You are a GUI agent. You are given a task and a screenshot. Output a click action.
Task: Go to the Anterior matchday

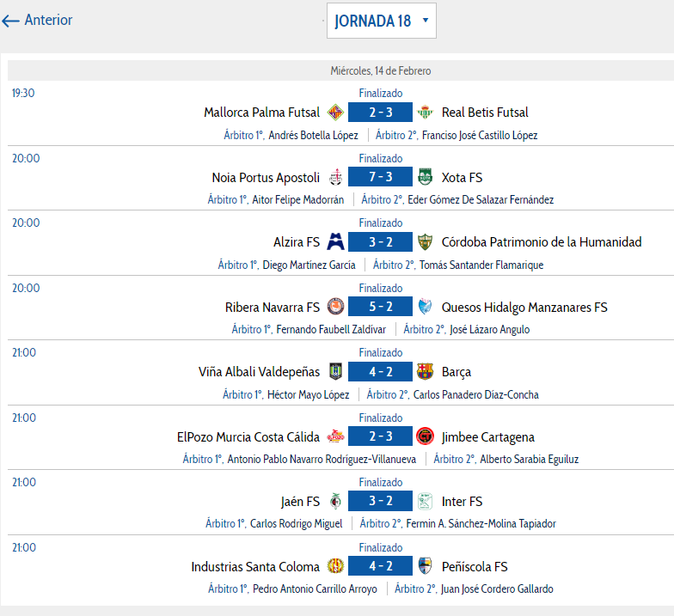[x=38, y=20]
